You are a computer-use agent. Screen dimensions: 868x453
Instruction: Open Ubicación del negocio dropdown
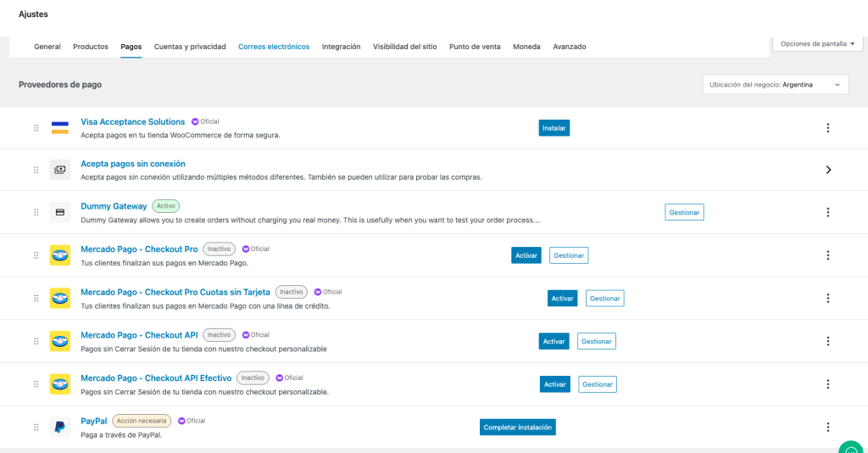tap(776, 85)
